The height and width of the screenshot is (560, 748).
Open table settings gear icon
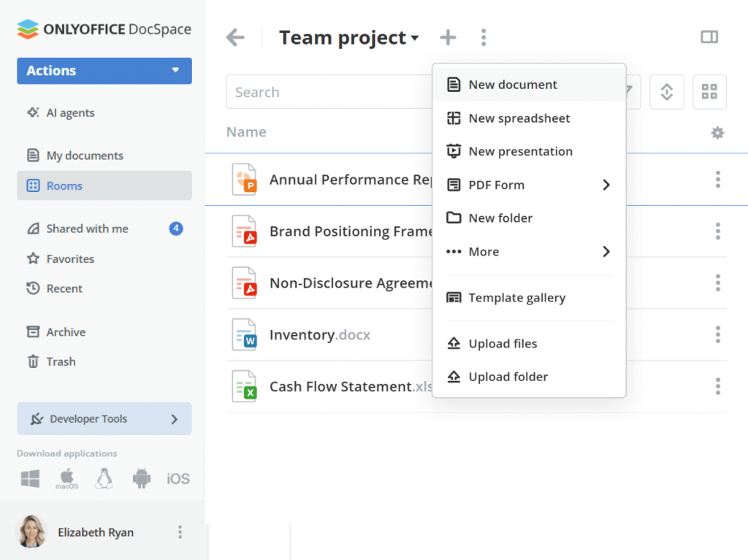[717, 133]
